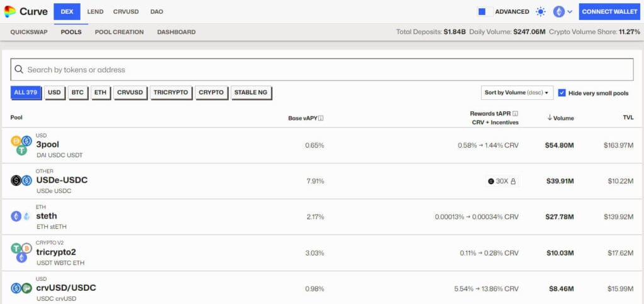Image resolution: width=644 pixels, height=304 pixels.
Task: Click 3pool volume $54.80M
Action: point(559,145)
